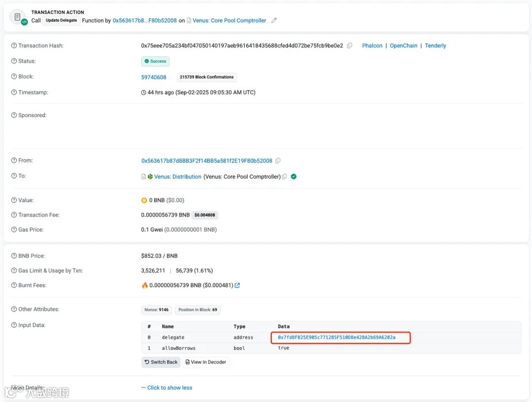Click the help icon next to Status
The height and width of the screenshot is (402, 532).
tap(14, 61)
